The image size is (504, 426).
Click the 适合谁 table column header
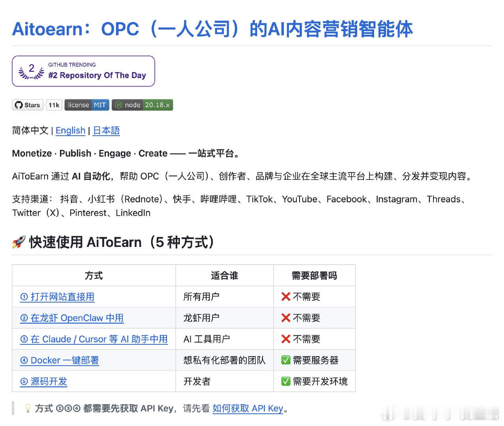pos(225,276)
